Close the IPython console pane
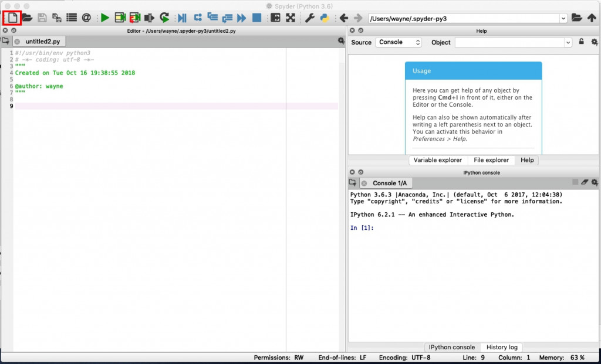Viewport: 601px width, 364px height. point(352,172)
